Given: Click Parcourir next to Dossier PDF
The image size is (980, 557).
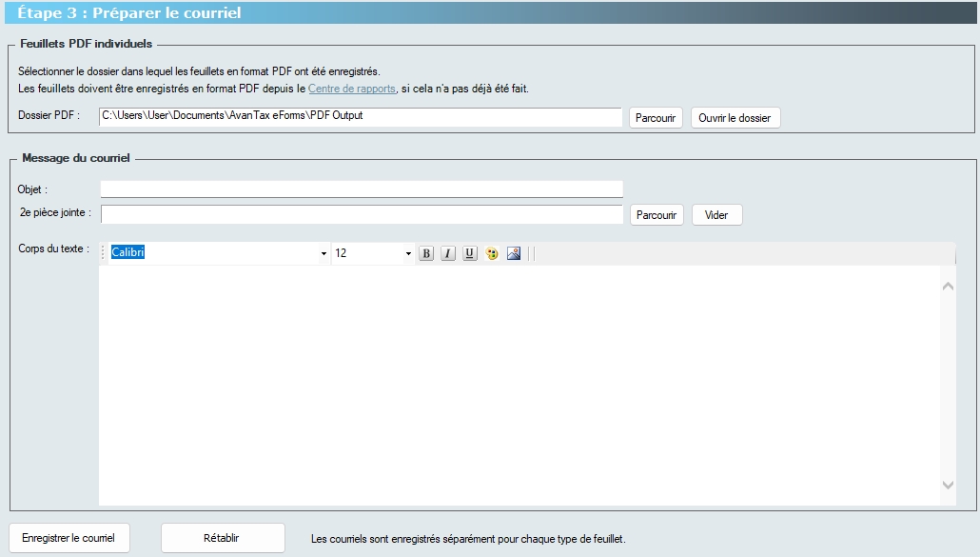Looking at the screenshot, I should 656,118.
